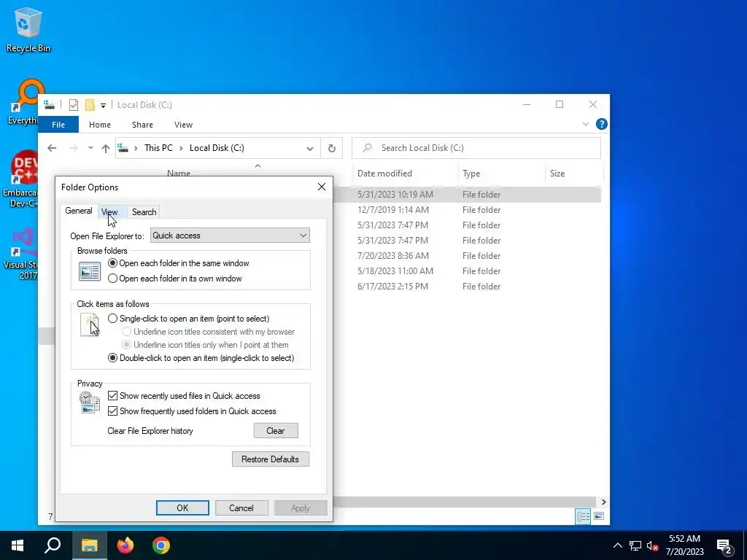Image resolution: width=747 pixels, height=560 pixels.
Task: Go up one level with Up arrow
Action: pyautogui.click(x=105, y=148)
